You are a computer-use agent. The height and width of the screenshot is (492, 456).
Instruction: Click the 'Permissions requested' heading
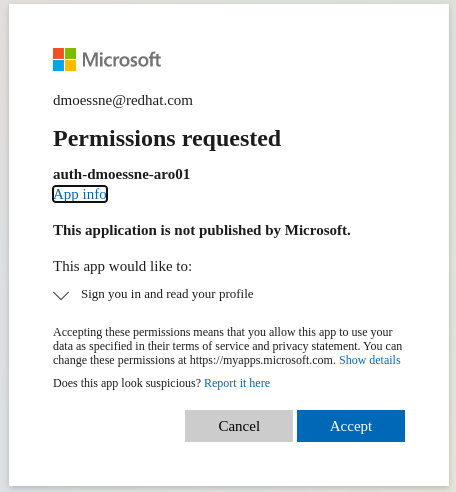tap(167, 139)
